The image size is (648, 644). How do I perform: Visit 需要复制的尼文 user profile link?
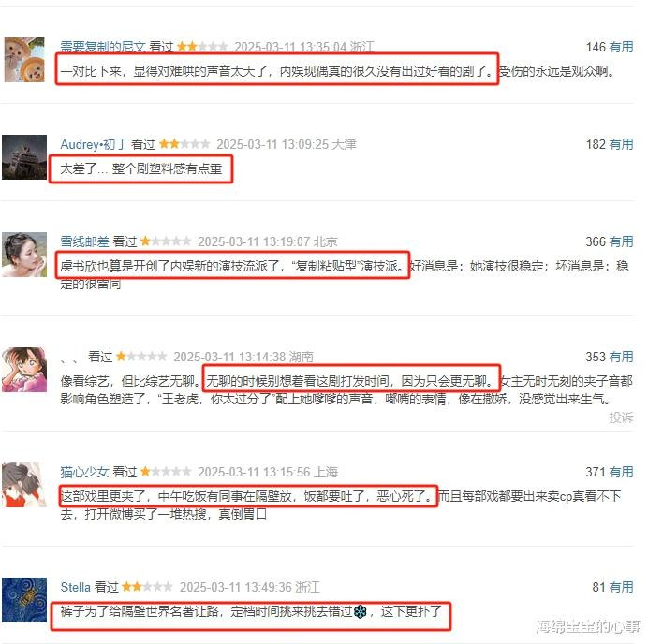tap(102, 47)
